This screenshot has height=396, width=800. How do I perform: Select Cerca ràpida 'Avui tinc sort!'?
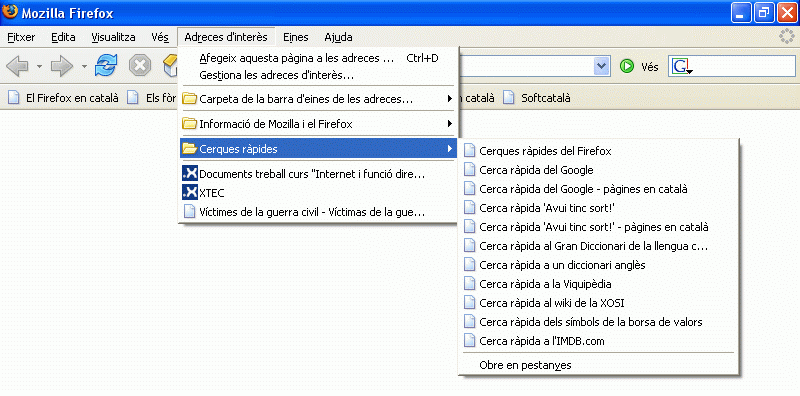(598, 208)
